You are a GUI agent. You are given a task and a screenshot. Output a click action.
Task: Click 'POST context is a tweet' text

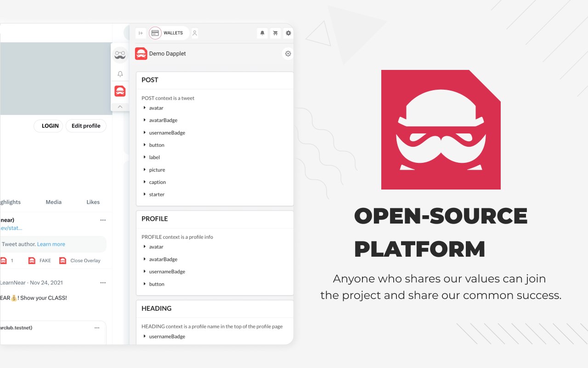pos(168,98)
